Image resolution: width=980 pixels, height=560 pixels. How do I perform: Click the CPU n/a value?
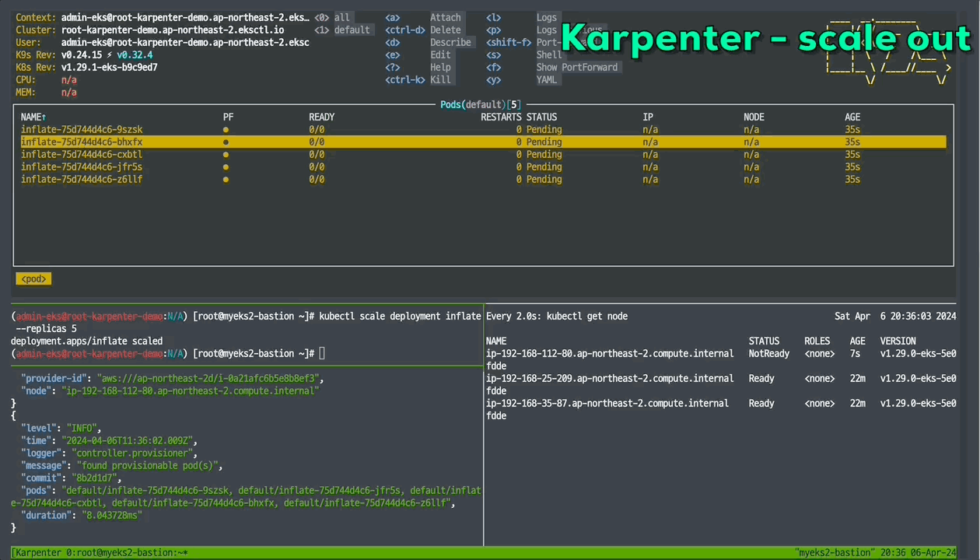(69, 79)
